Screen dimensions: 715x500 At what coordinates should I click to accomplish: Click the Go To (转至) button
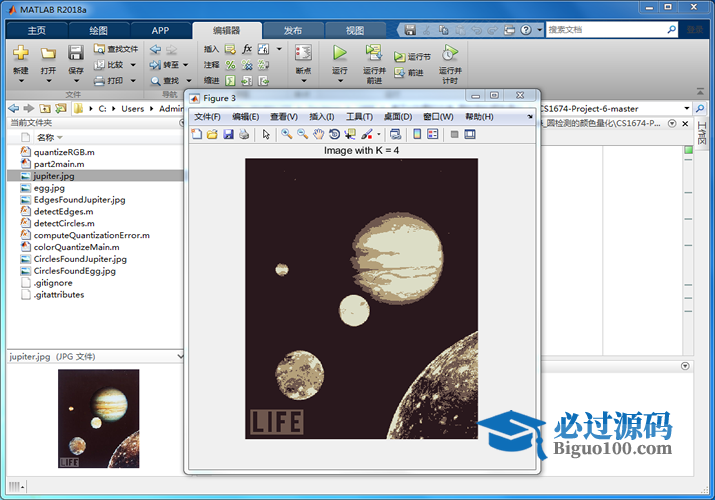click(164, 65)
